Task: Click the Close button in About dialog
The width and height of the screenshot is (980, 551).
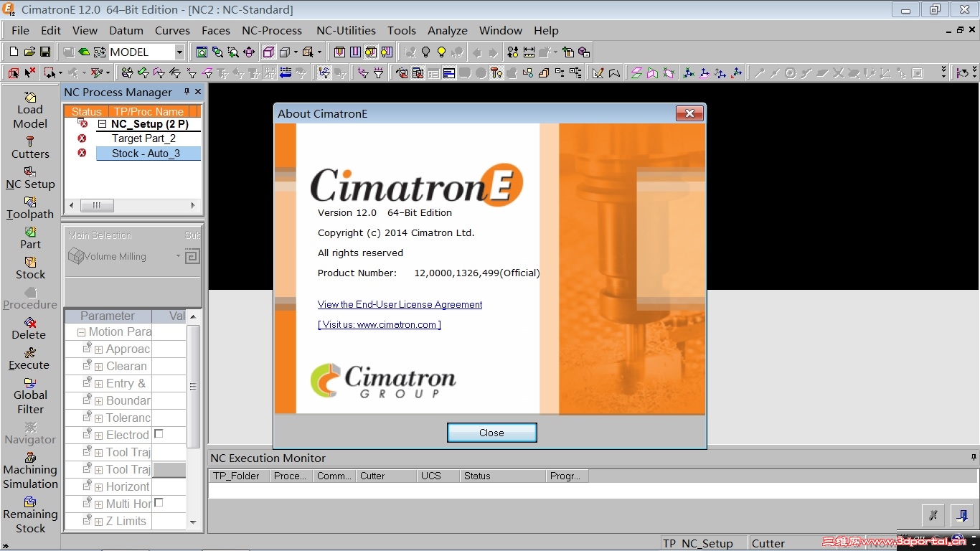Action: (491, 433)
